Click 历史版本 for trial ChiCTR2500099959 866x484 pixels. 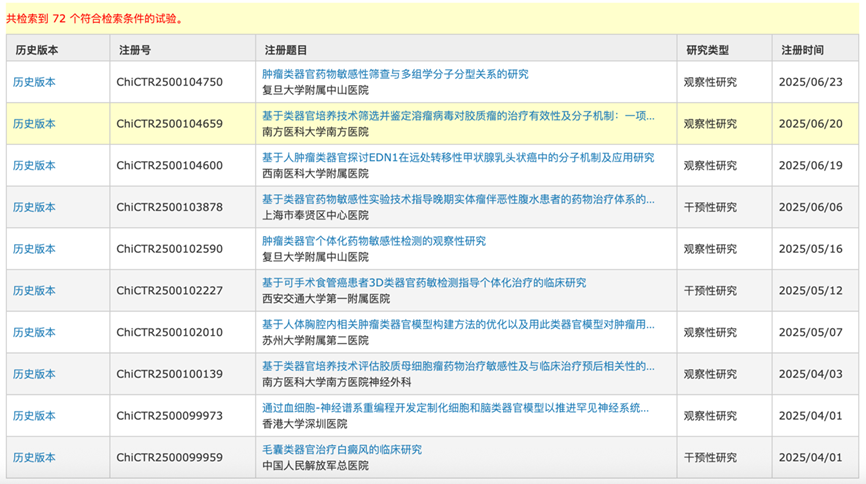tap(34, 457)
